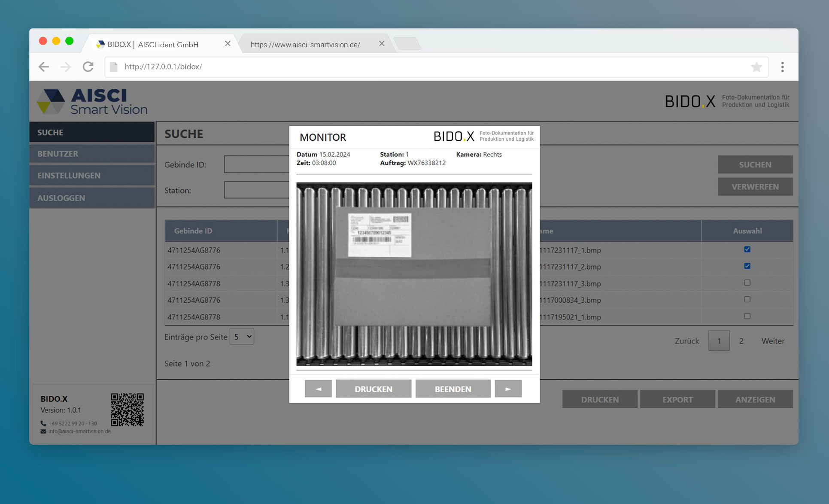The width and height of the screenshot is (829, 504).
Task: Bookmark page with the star icon
Action: pos(756,67)
